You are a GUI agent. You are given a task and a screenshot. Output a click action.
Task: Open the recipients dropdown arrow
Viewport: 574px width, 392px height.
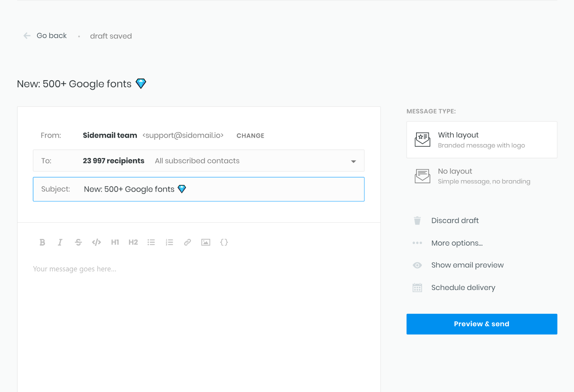353,161
